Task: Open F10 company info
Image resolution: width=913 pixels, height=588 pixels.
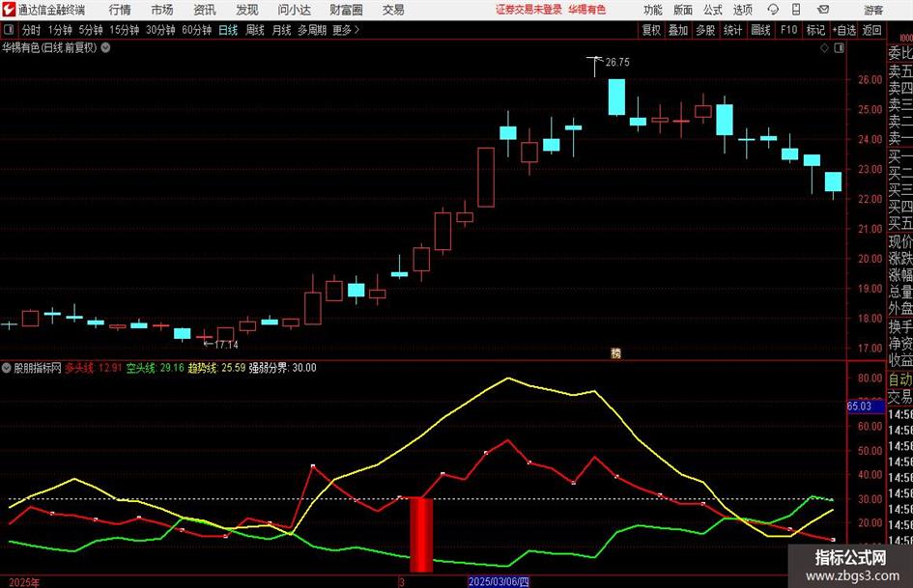Action: (788, 30)
